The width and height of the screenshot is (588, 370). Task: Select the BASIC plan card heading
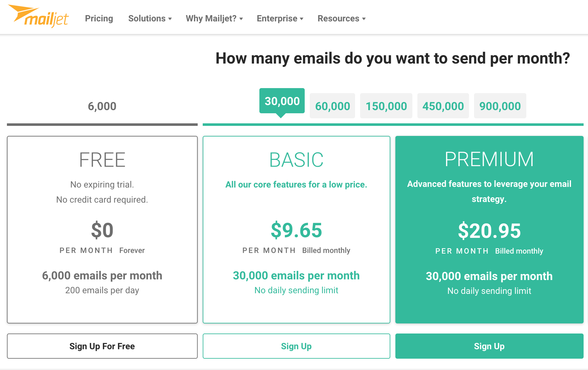[297, 160]
